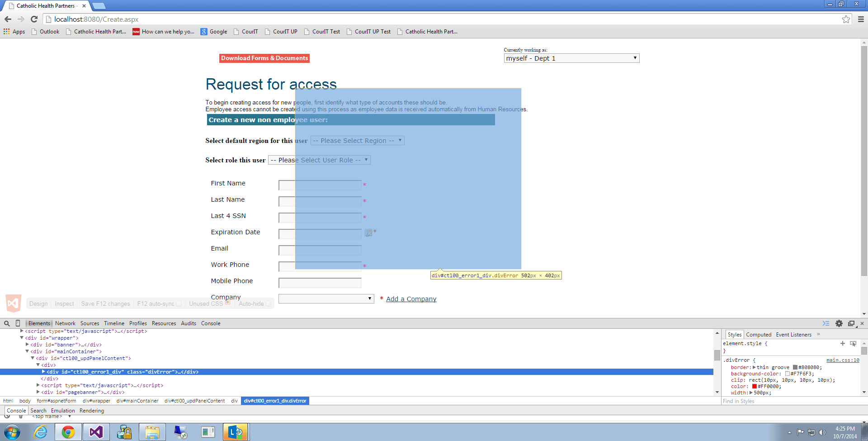Image resolution: width=868 pixels, height=441 pixels.
Task: Click the DevTools dock-side icon
Action: coord(851,323)
